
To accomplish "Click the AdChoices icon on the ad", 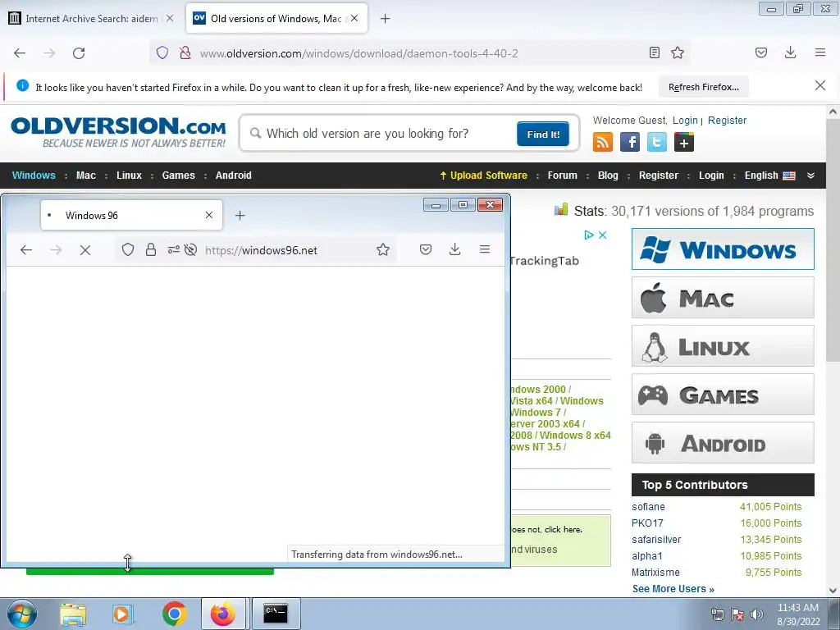I will tap(589, 235).
